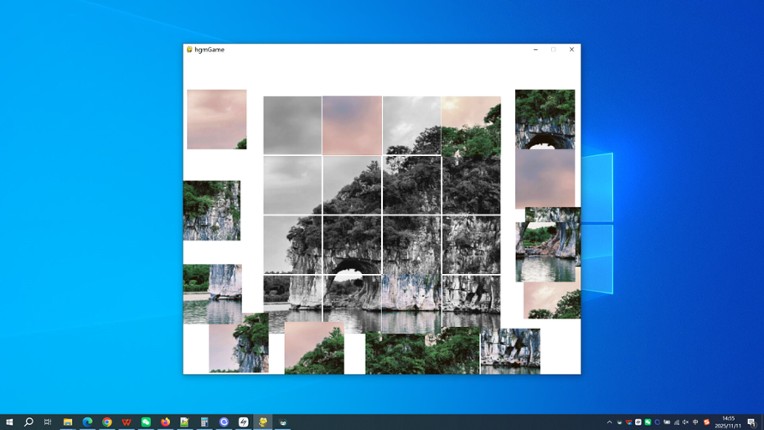
Task: Open Task View on the taskbar
Action: pyautogui.click(x=48, y=422)
